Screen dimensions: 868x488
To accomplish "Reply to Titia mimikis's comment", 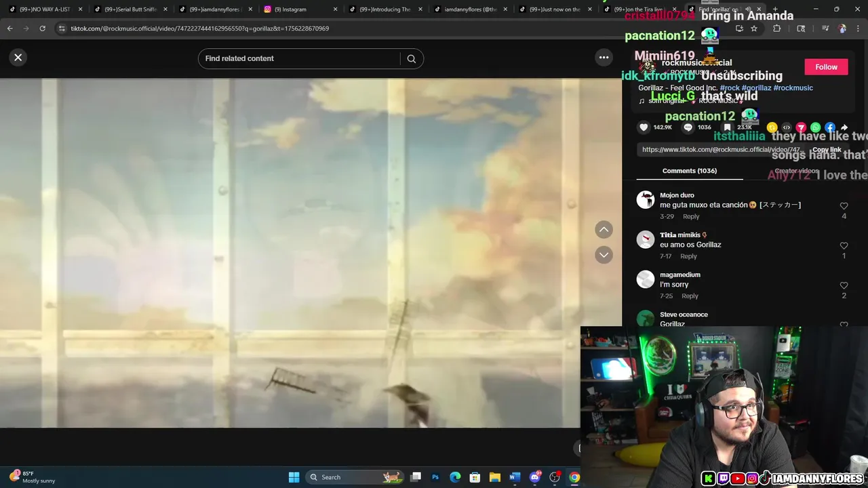I will point(688,257).
